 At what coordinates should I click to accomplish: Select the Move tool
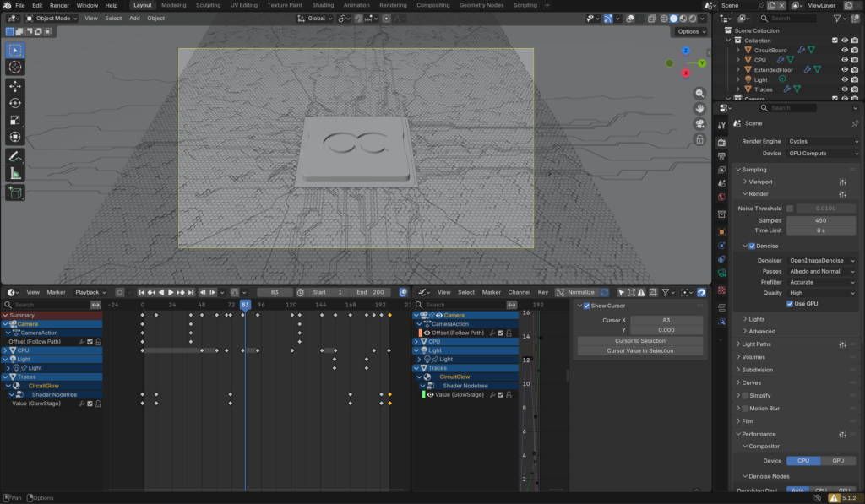tap(15, 86)
